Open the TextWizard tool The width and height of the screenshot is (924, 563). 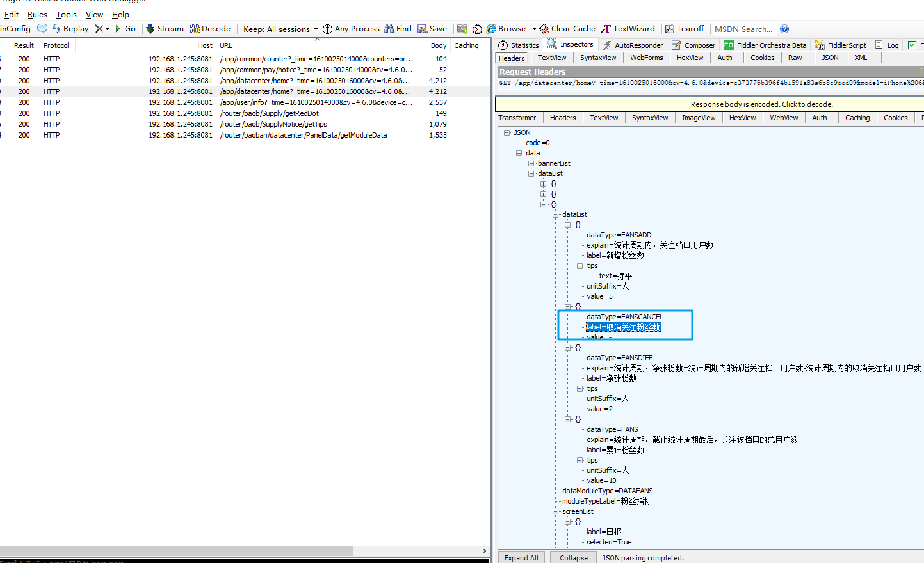tap(628, 29)
